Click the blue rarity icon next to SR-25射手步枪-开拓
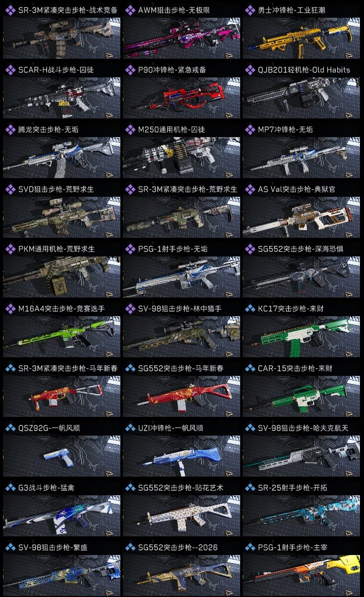 click(x=250, y=488)
